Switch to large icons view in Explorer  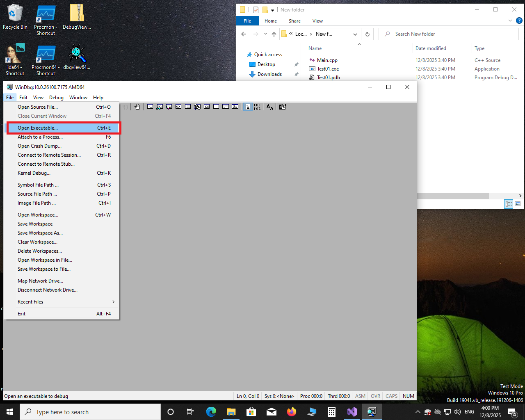(518, 204)
